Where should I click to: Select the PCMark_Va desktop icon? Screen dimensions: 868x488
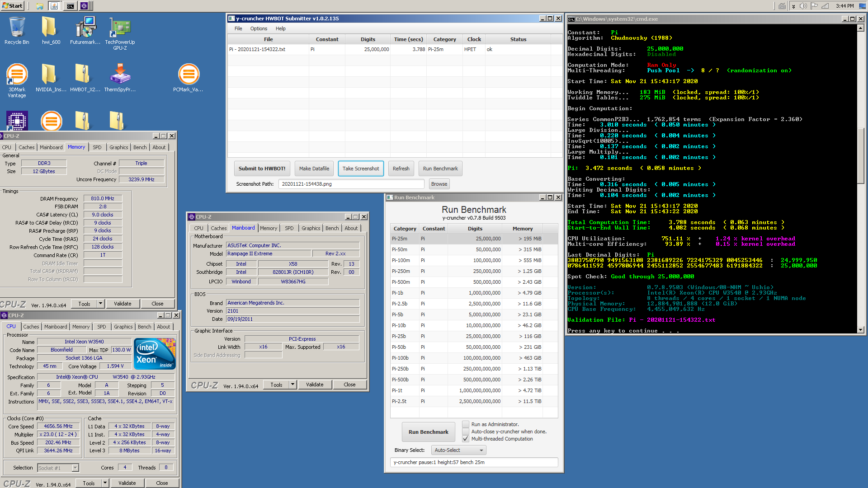point(188,78)
